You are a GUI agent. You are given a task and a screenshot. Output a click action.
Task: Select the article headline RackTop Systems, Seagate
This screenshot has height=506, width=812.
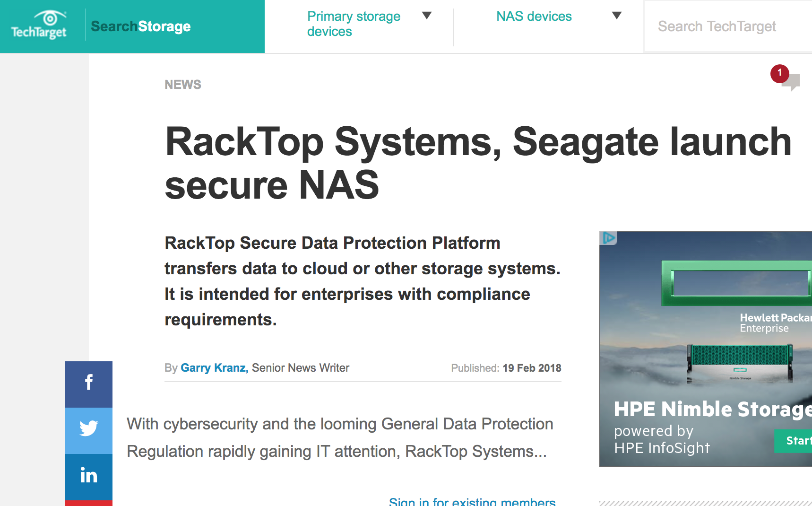coord(478,163)
